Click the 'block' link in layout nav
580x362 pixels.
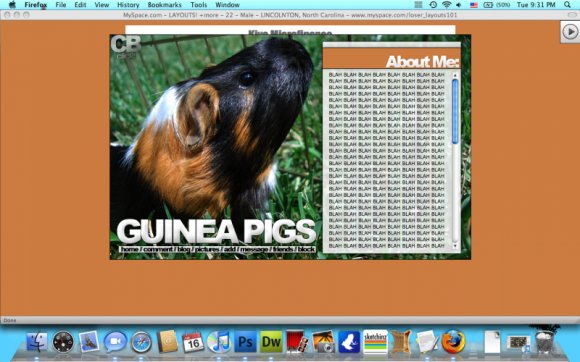(306, 249)
